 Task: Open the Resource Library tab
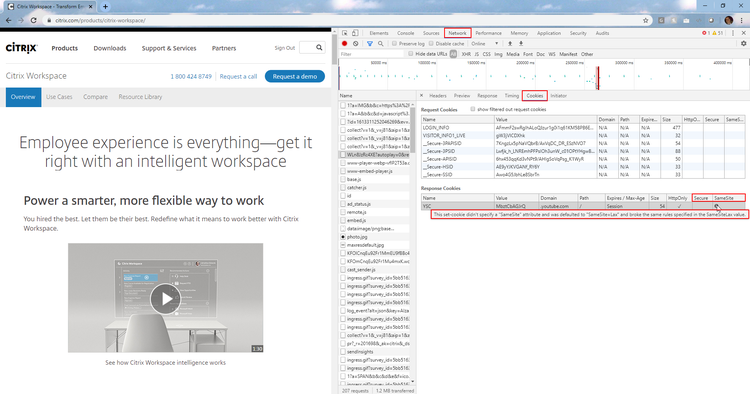coord(140,97)
